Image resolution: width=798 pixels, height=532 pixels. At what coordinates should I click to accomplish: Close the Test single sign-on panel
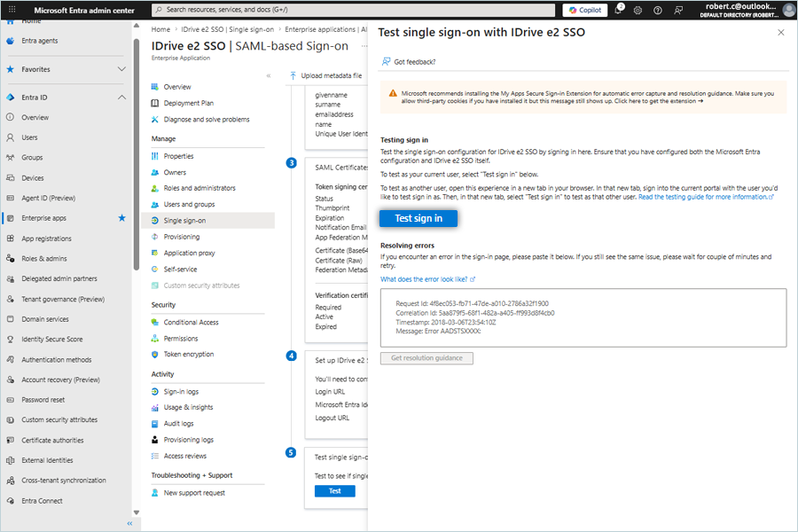[780, 33]
